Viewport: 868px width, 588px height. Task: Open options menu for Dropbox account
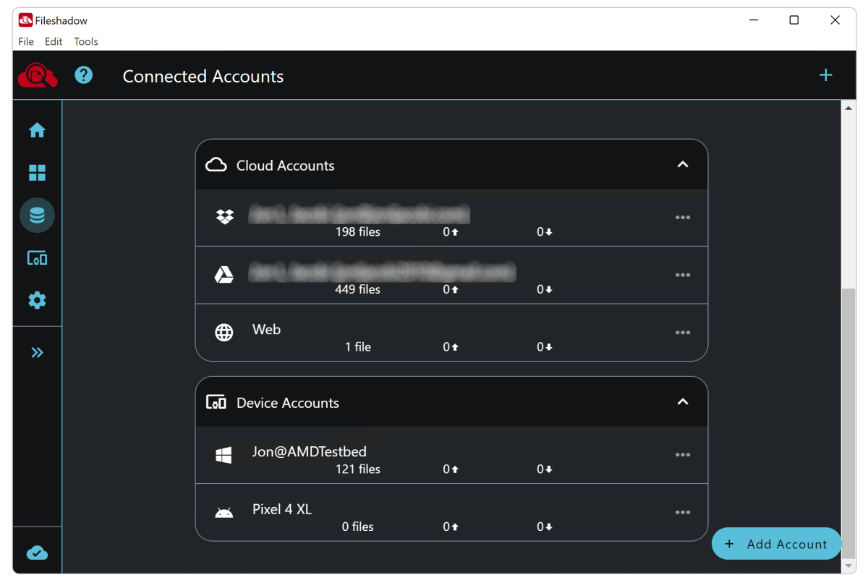coord(682,218)
